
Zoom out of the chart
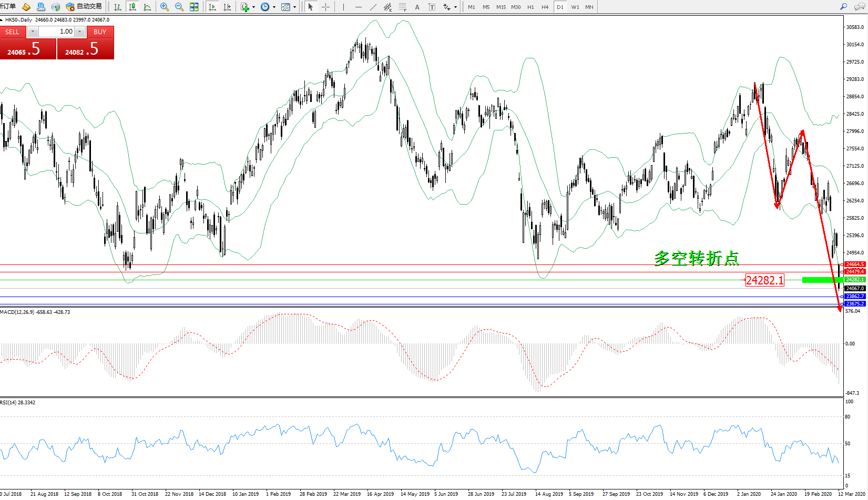(179, 7)
